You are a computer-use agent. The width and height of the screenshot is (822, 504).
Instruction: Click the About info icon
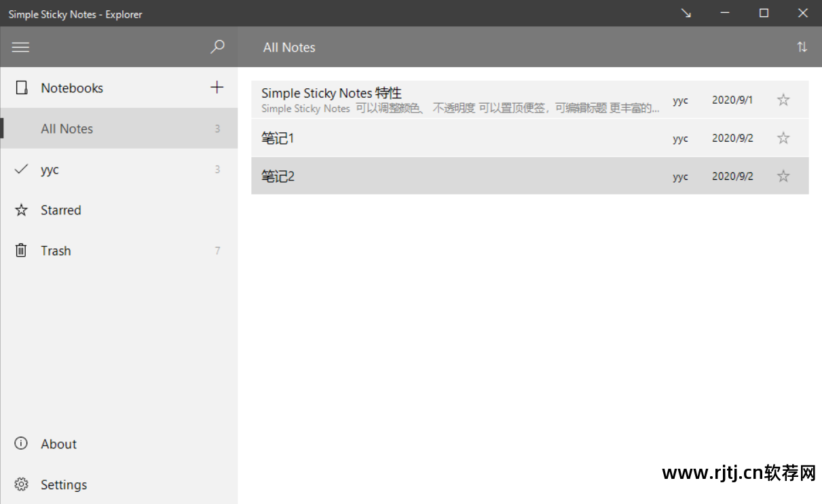(x=21, y=444)
